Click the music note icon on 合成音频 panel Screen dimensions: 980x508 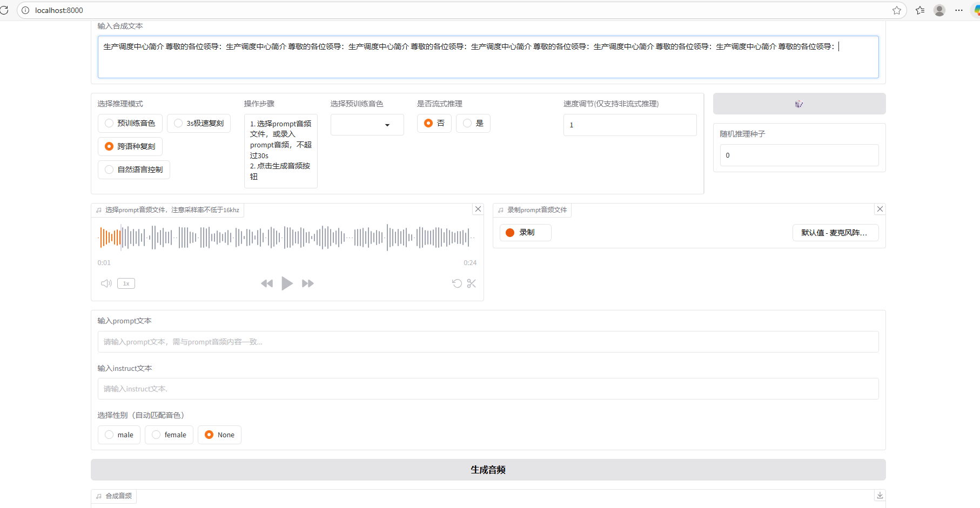pos(98,496)
